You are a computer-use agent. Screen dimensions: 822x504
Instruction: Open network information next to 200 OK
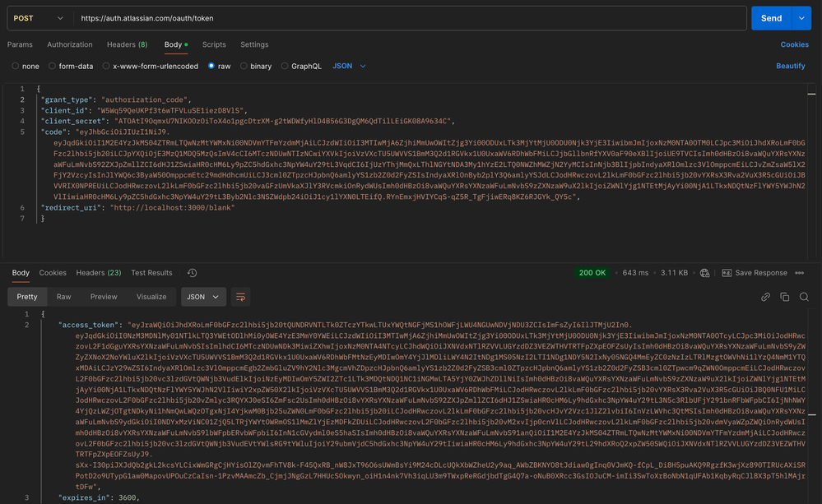click(x=705, y=272)
